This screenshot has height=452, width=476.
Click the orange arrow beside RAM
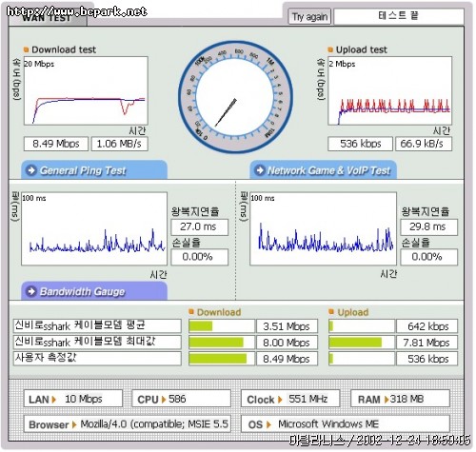pos(387,400)
